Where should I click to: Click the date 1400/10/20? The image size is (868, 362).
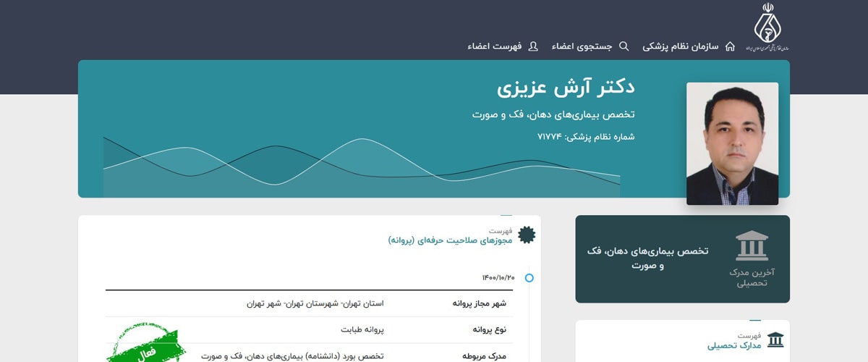point(498,278)
